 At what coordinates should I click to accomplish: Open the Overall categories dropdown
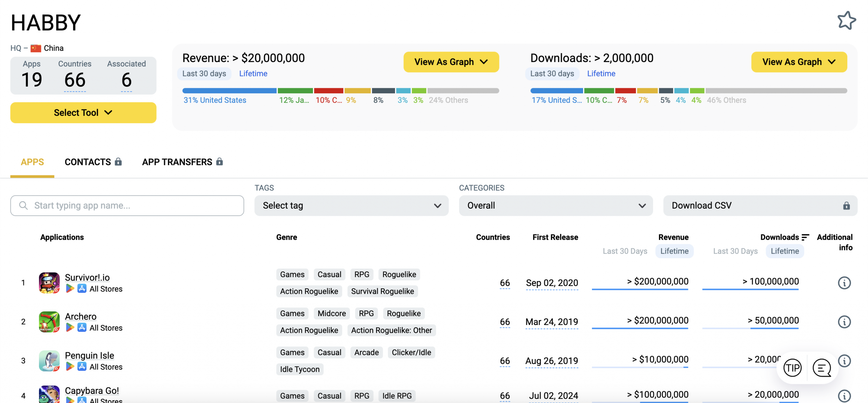556,206
